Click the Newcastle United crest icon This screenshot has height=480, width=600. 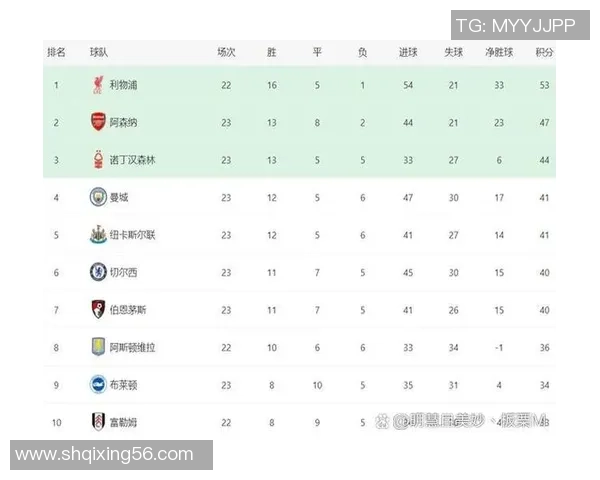(97, 235)
